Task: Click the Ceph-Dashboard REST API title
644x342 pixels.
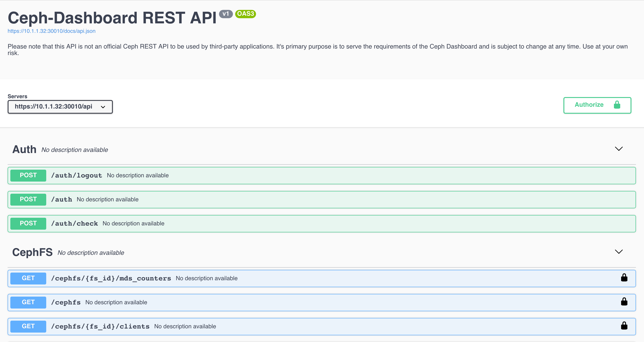Action: (112, 18)
